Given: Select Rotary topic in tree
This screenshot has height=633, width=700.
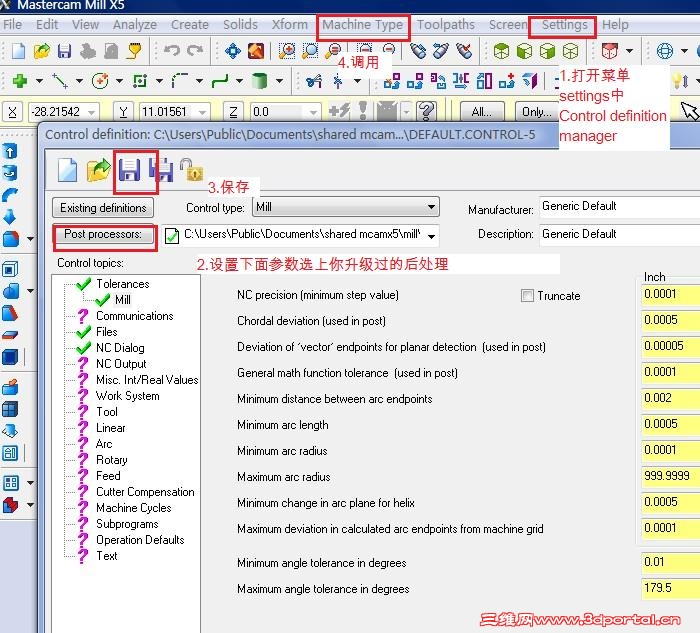Looking at the screenshot, I should (x=112, y=460).
